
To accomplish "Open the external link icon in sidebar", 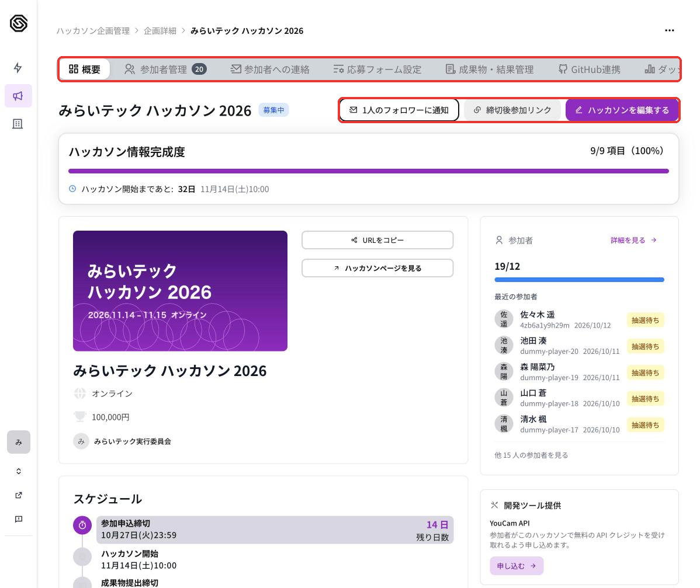I will tap(19, 495).
